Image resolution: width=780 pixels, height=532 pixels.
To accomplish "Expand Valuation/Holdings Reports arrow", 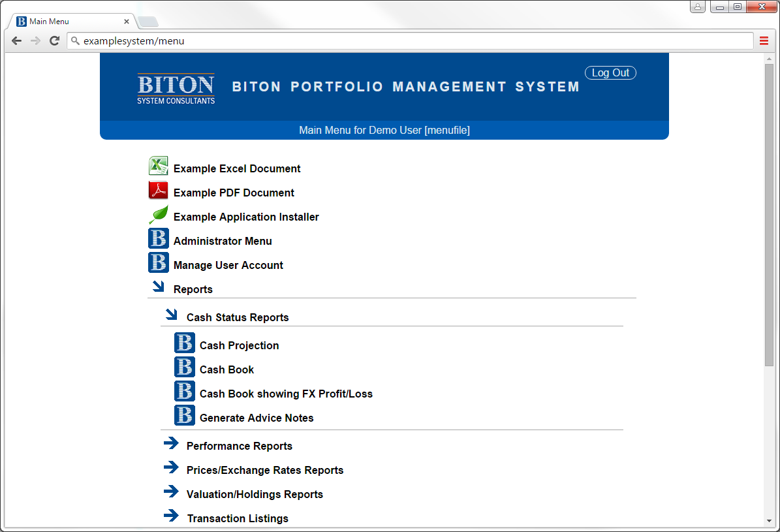I will tap(171, 491).
